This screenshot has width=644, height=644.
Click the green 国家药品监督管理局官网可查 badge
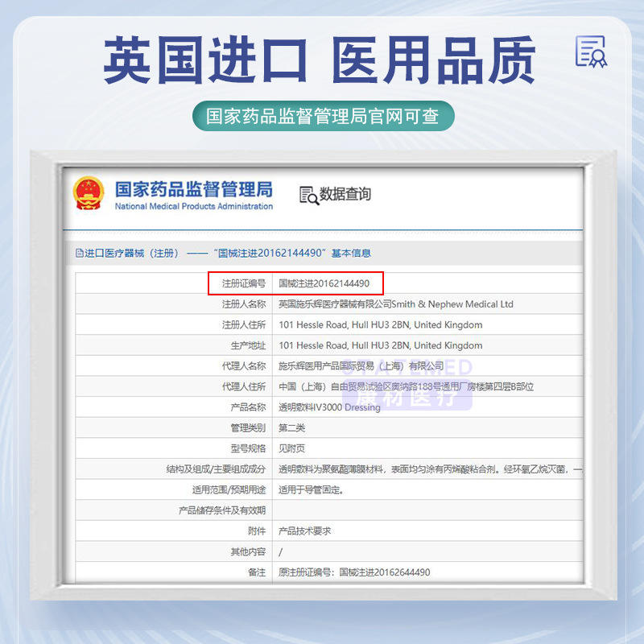click(x=324, y=116)
